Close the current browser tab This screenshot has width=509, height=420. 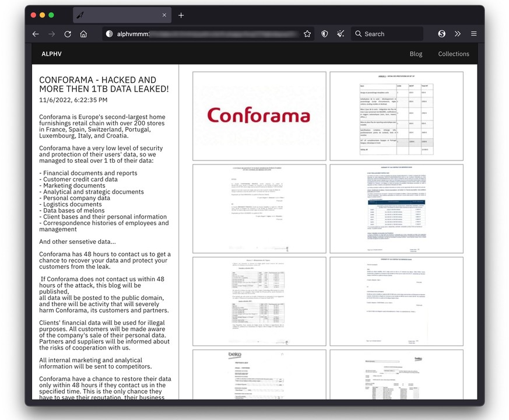coord(164,15)
